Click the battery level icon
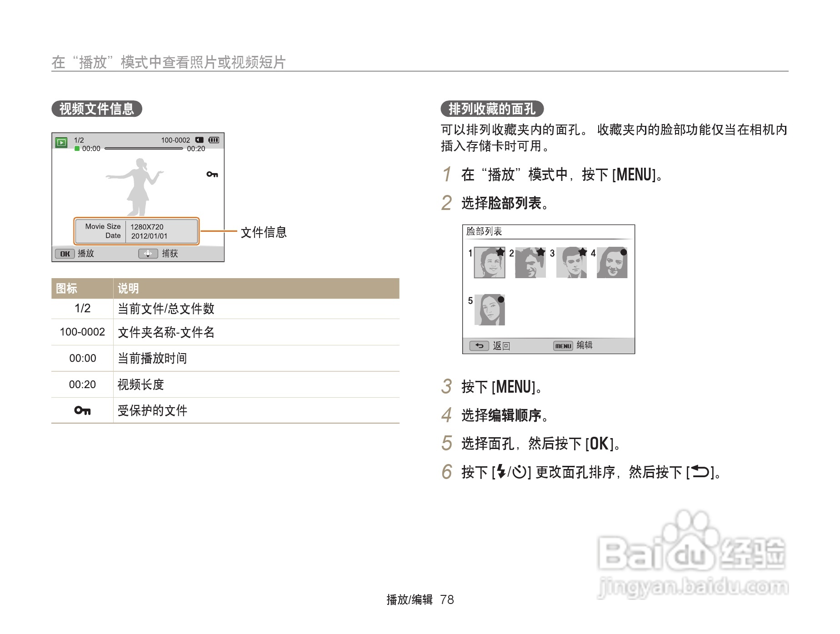 pos(214,140)
